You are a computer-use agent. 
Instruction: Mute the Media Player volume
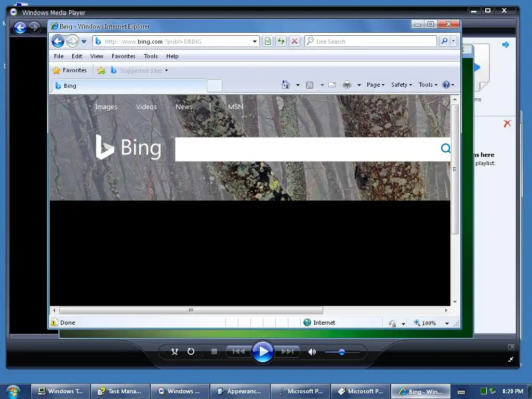[312, 352]
